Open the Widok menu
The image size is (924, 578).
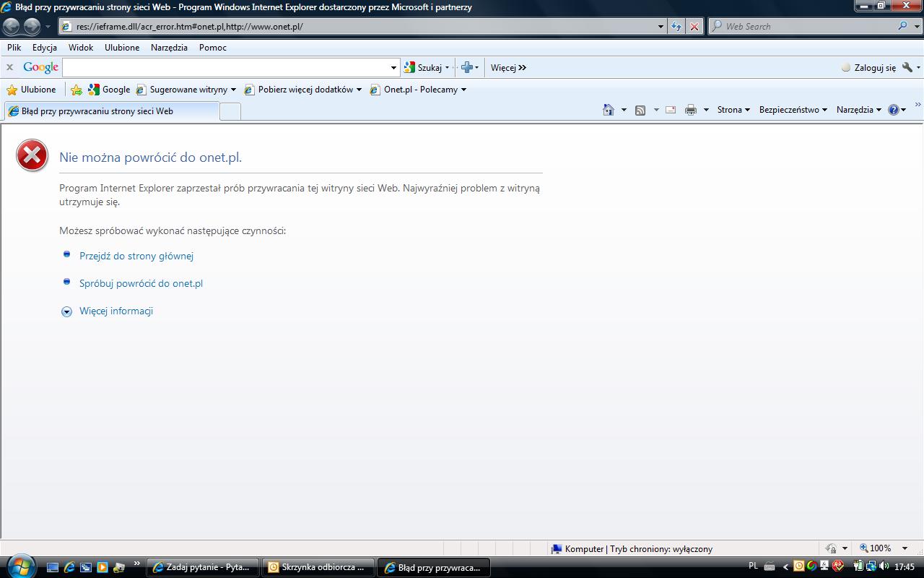[x=81, y=48]
